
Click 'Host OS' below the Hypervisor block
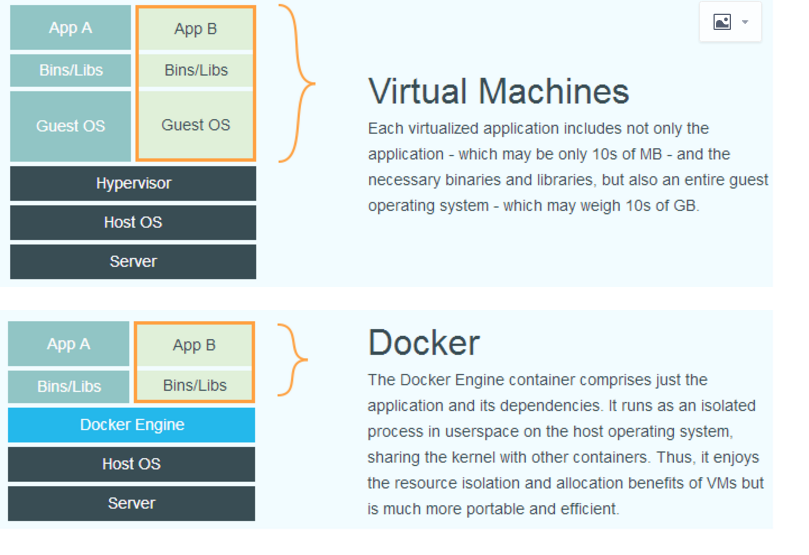click(x=133, y=222)
